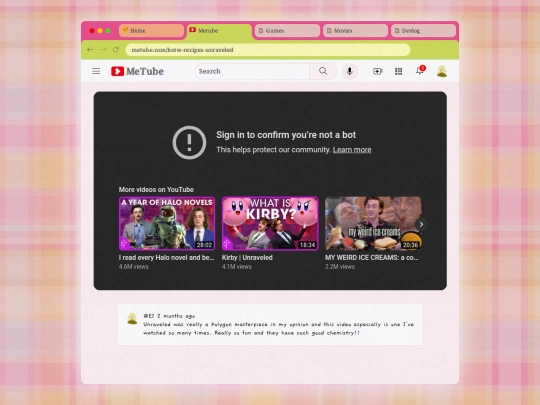This screenshot has height=405, width=540.
Task: Click the Halo novels video thumbnail
Action: click(x=167, y=223)
